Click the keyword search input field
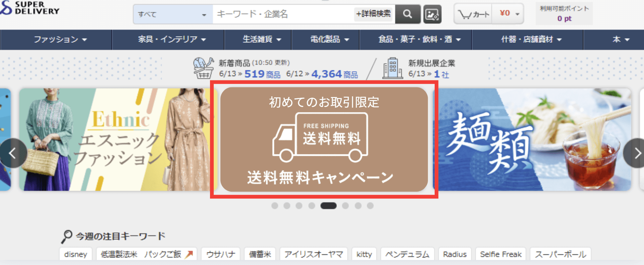Screen dimensions: 644x265 [x=283, y=14]
